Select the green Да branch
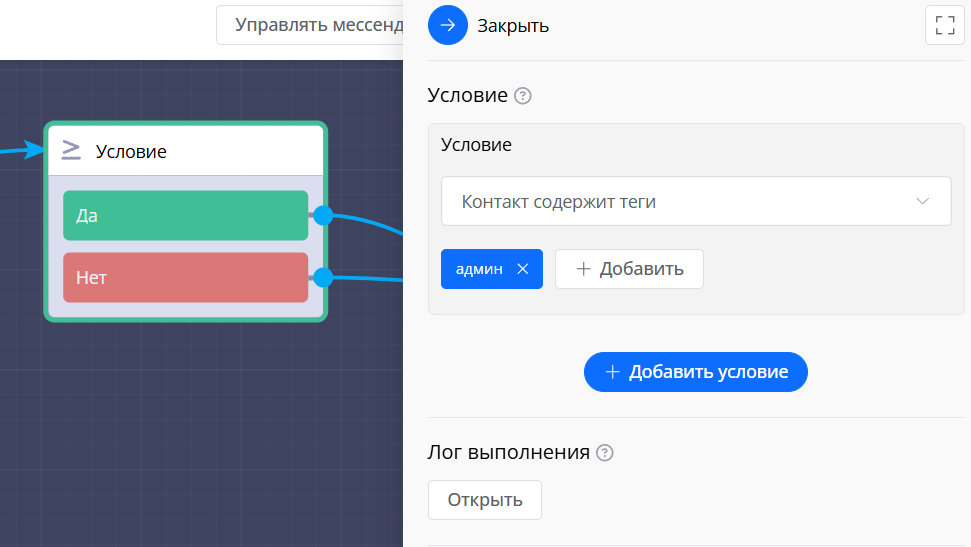971x547 pixels. pos(185,215)
